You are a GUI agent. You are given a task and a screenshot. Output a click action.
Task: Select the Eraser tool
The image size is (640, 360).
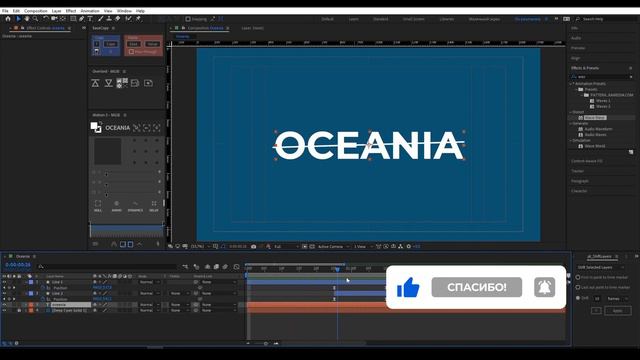click(118, 19)
